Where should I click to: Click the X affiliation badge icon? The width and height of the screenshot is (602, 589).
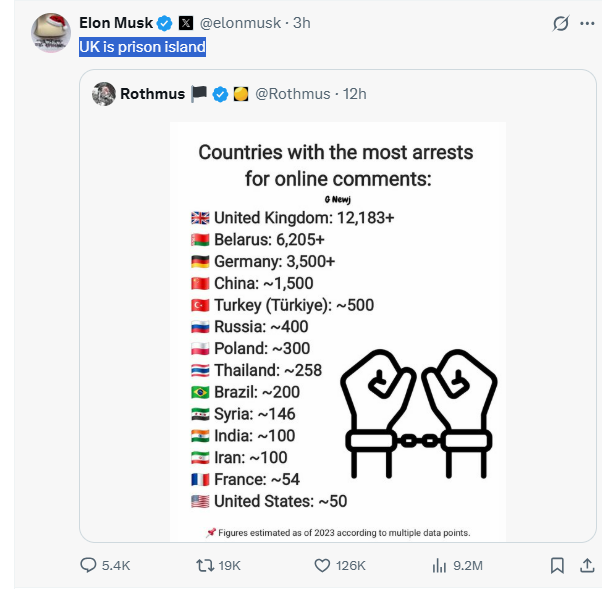click(185, 22)
